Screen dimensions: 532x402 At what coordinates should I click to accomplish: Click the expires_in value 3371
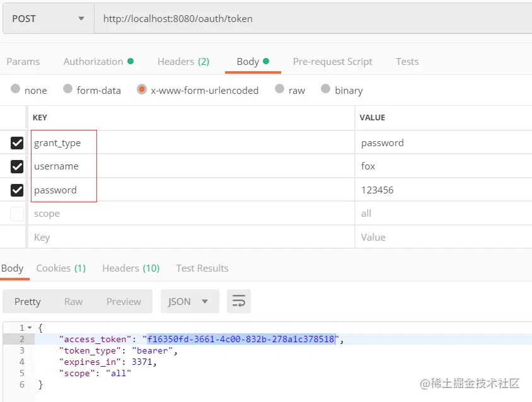pyautogui.click(x=142, y=362)
